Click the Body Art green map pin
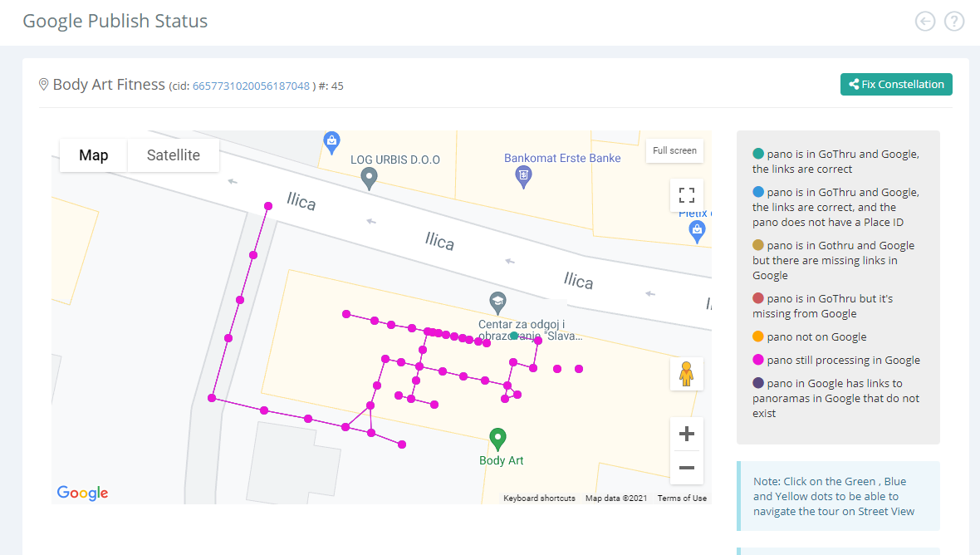This screenshot has height=555, width=980. [497, 440]
